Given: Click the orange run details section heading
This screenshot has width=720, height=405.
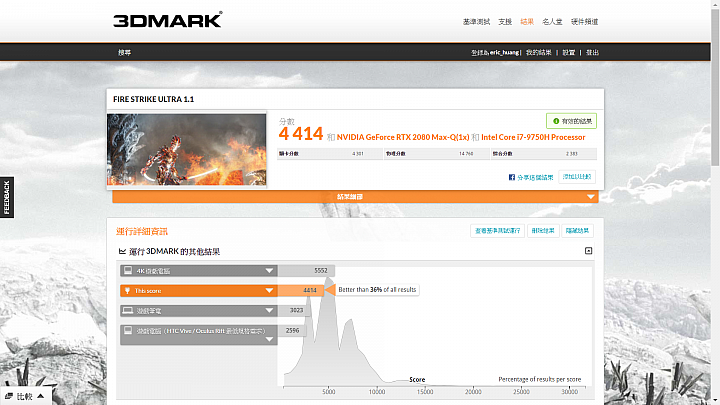Looking at the screenshot, I should point(142,231).
